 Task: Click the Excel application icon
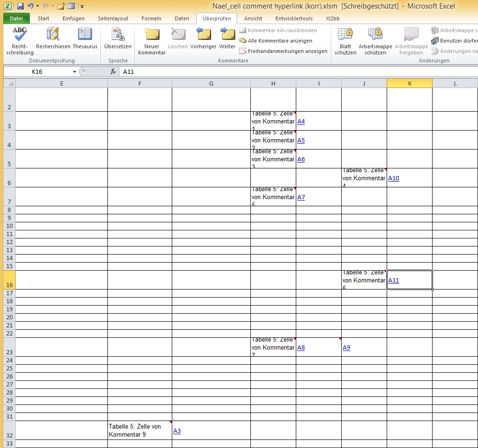click(8, 6)
